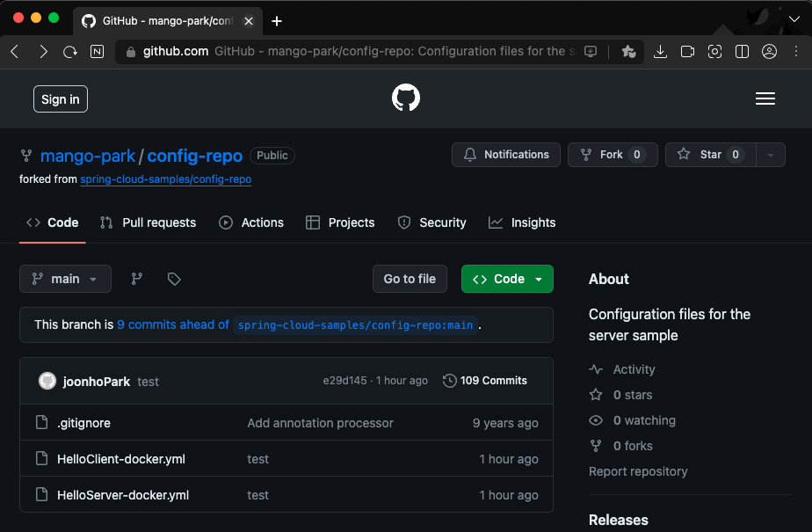Image resolution: width=812 pixels, height=532 pixels.
Task: Open the mango-park owner link
Action: [88, 156]
